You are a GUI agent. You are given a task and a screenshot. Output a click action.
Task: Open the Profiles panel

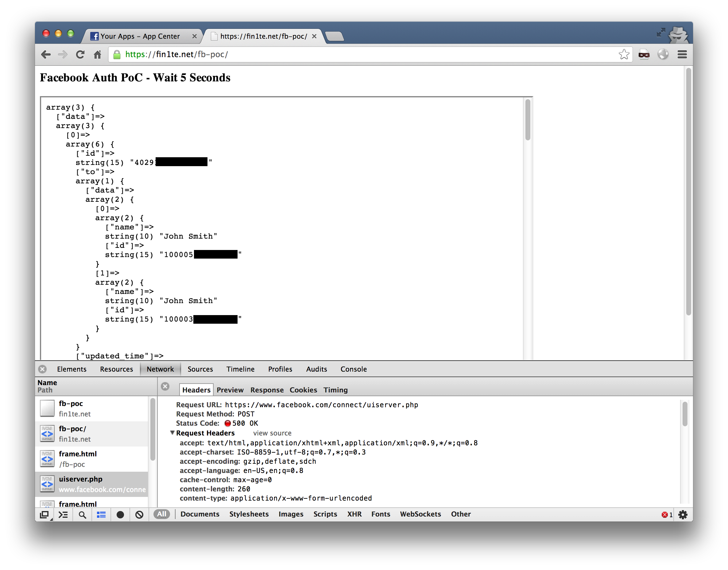pyautogui.click(x=280, y=369)
